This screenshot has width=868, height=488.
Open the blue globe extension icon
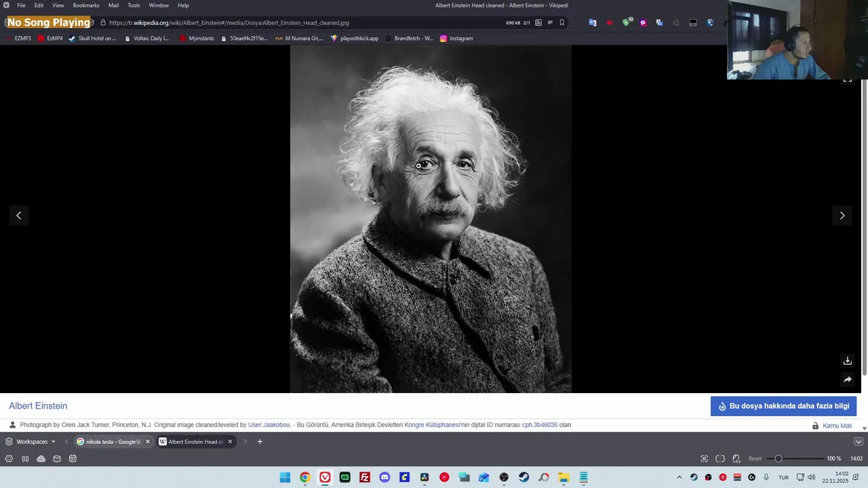[710, 22]
